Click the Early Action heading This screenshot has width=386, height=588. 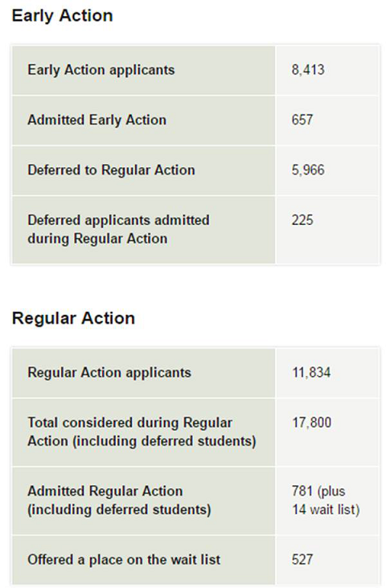63,16
